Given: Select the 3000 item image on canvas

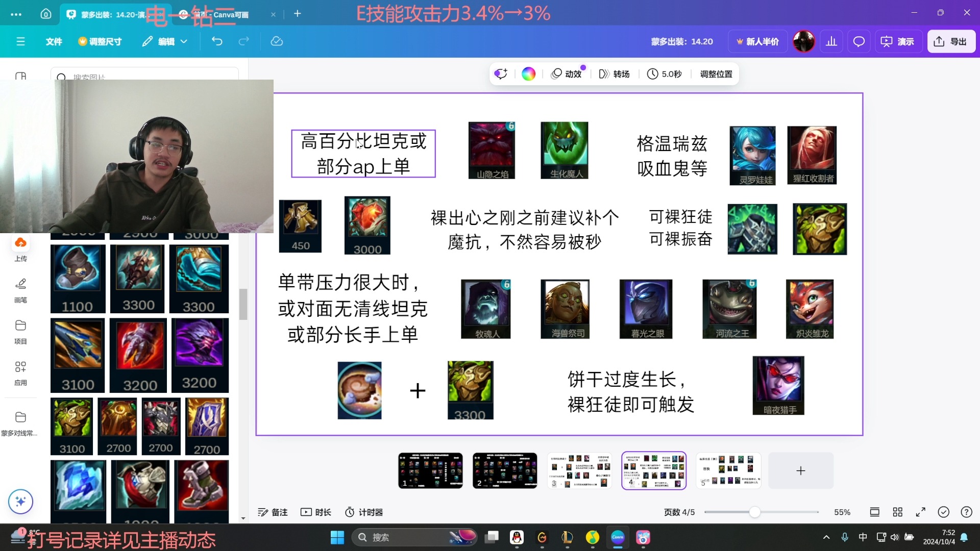Looking at the screenshot, I should click(367, 226).
